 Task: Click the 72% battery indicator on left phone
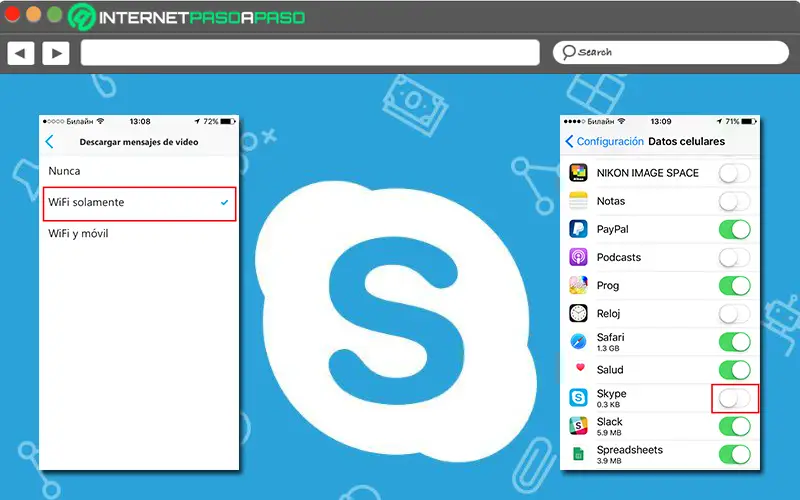[219, 121]
